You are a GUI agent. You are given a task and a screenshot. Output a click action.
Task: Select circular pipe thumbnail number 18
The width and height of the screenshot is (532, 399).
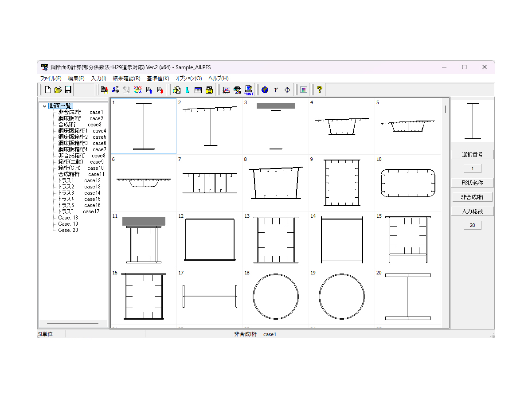[276, 297]
